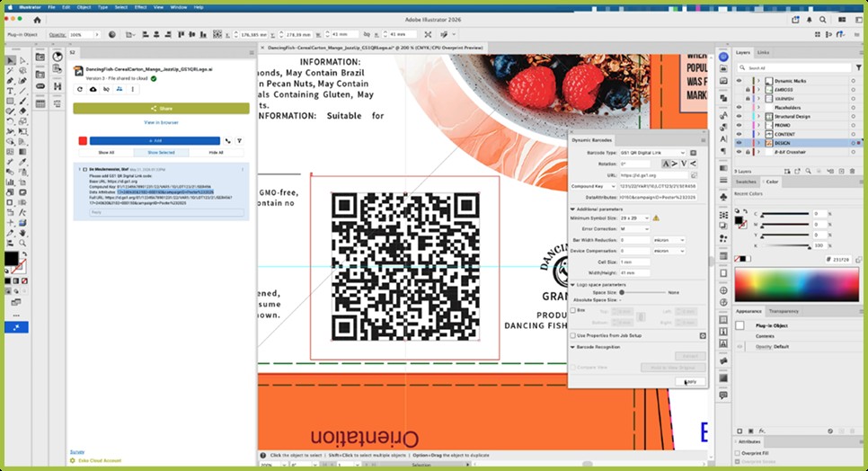Toggle the Box checkbox in logo space
The width and height of the screenshot is (868, 471).
click(x=573, y=310)
